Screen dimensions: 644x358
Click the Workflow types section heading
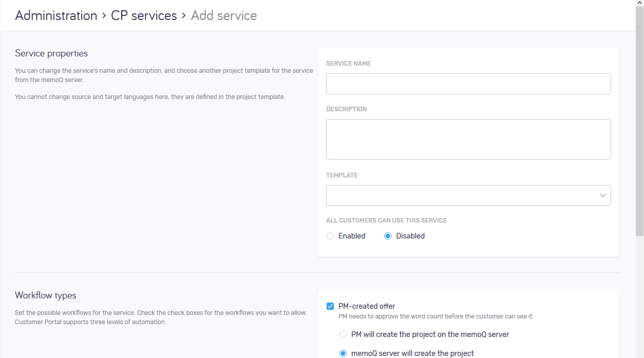[x=46, y=295]
